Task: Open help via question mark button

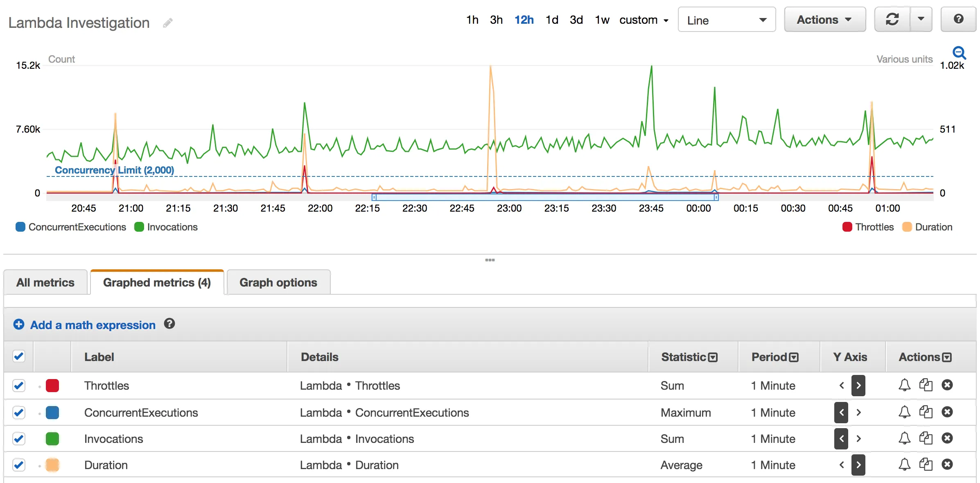Action: (958, 19)
